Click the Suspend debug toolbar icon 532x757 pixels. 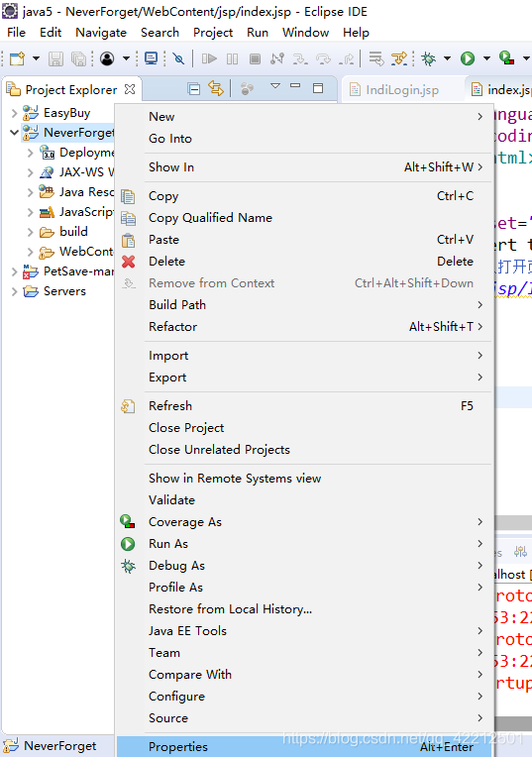[x=232, y=58]
